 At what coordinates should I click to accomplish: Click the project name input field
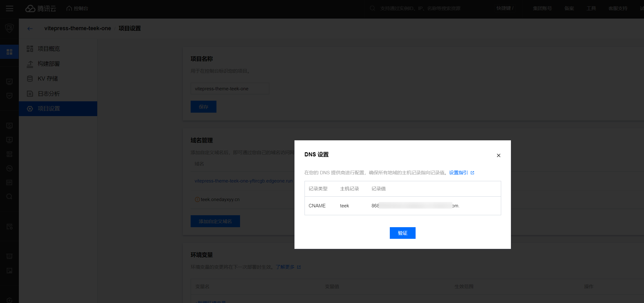[230, 89]
